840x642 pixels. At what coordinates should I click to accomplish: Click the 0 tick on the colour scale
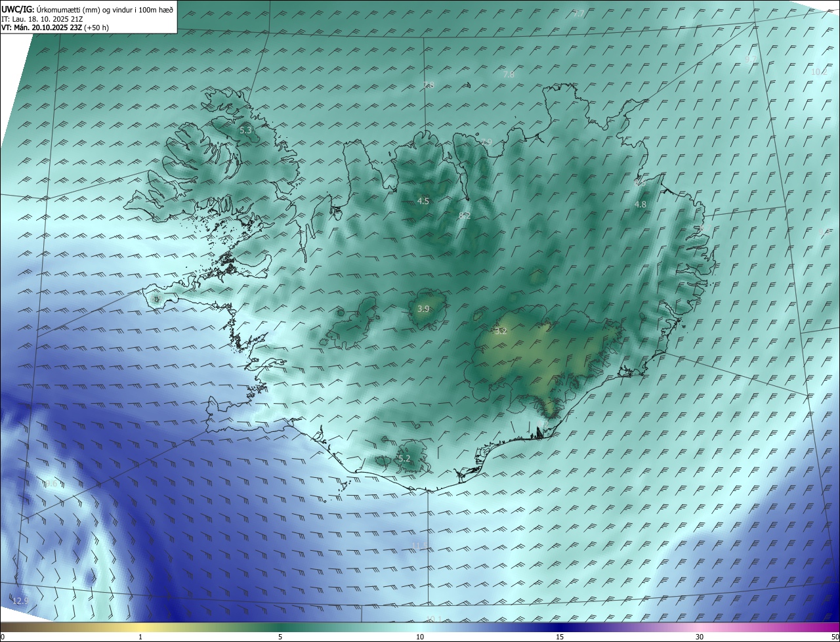(2, 637)
